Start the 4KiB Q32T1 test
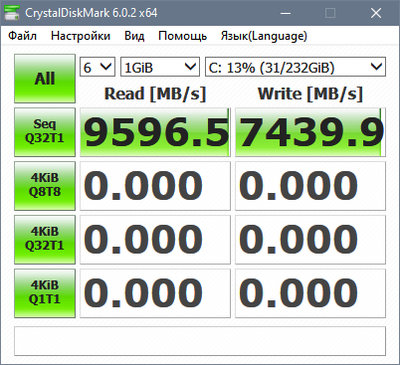Screen dimensions: 400x365 pos(45,239)
